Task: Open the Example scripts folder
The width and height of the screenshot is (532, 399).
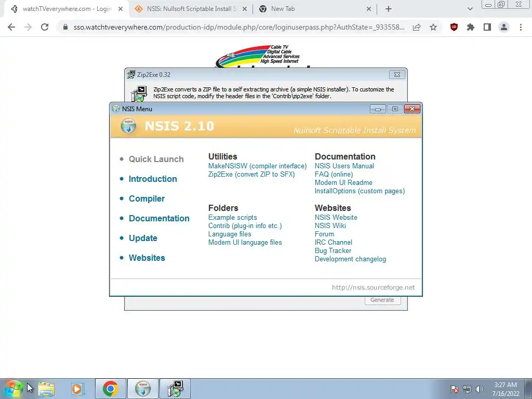Action: pyautogui.click(x=232, y=218)
